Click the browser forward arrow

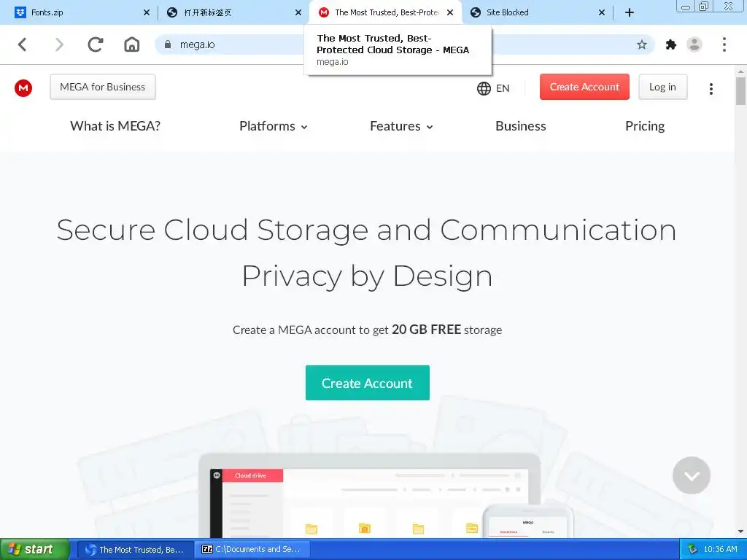[59, 44]
